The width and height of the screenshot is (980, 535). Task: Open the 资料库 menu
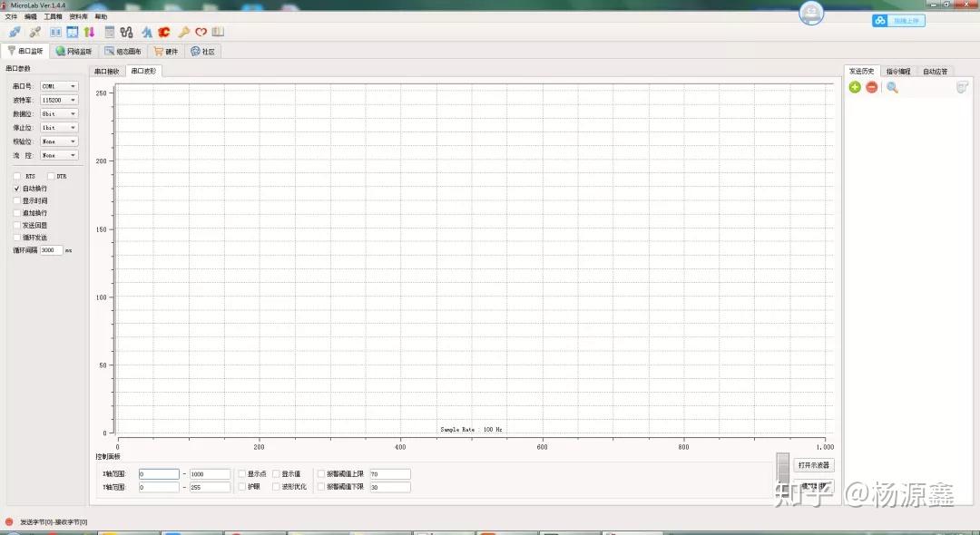click(79, 17)
